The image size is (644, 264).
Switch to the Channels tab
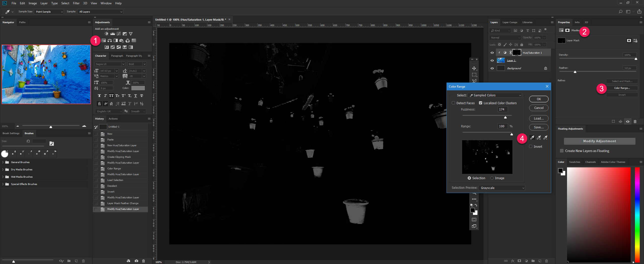[590, 162]
